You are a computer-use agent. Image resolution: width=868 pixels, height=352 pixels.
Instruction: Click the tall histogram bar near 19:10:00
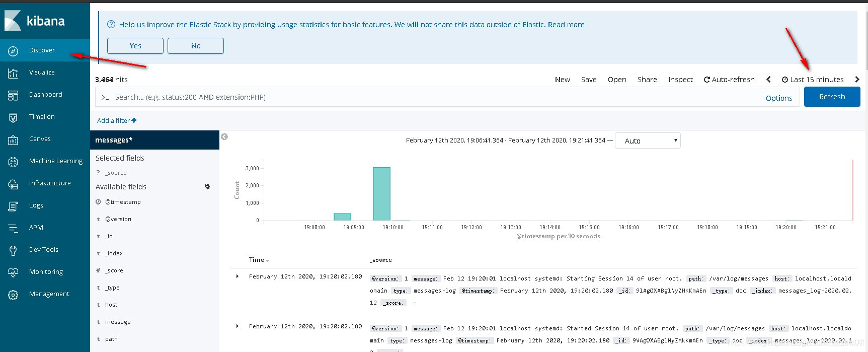coord(381,193)
